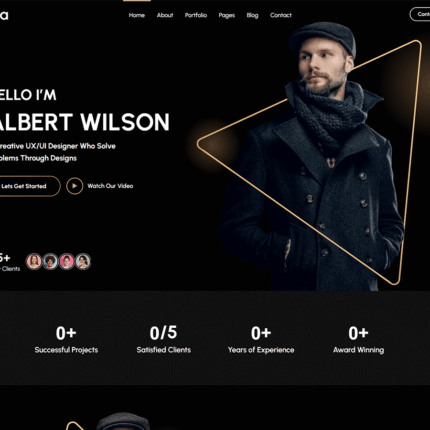430x430 pixels.
Task: Select the third client avatar with pink background
Action: click(67, 261)
